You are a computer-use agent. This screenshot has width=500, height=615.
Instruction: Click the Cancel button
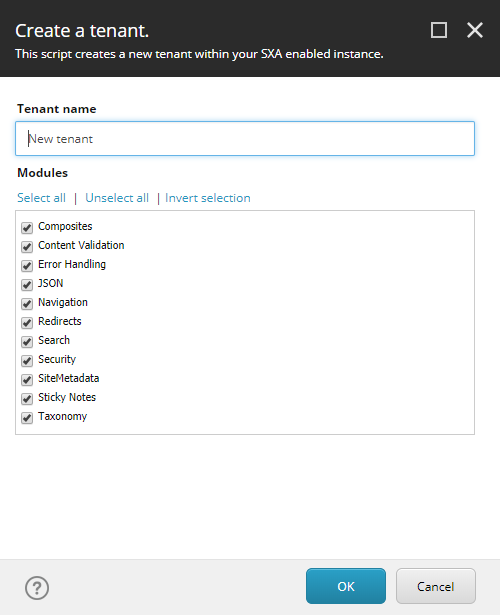point(435,586)
